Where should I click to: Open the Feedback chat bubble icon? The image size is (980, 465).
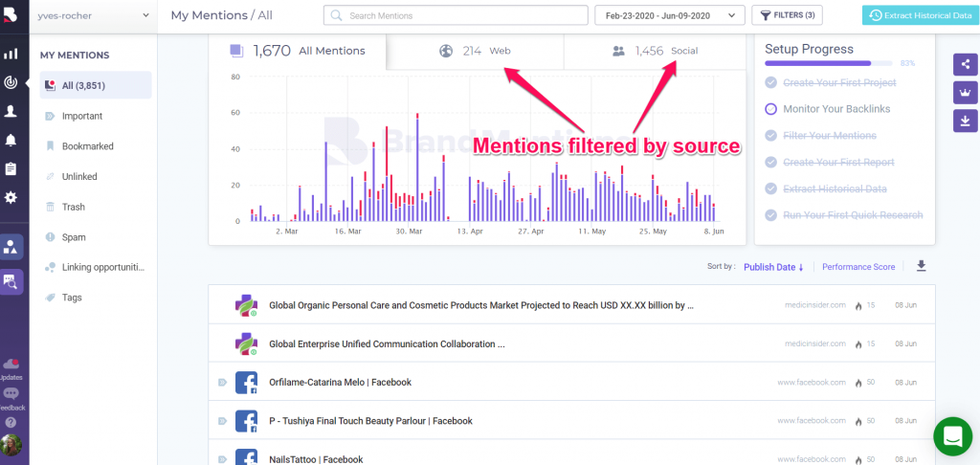click(x=11, y=394)
